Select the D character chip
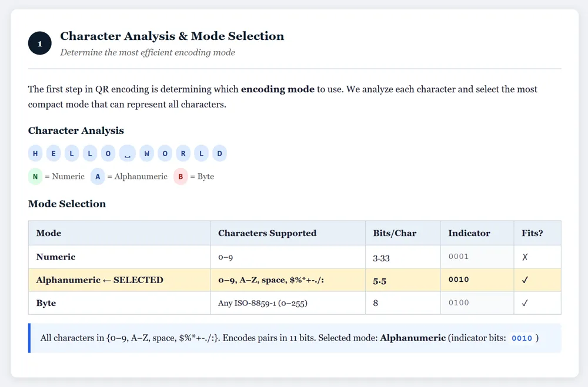This screenshot has width=588, height=387. pyautogui.click(x=219, y=154)
